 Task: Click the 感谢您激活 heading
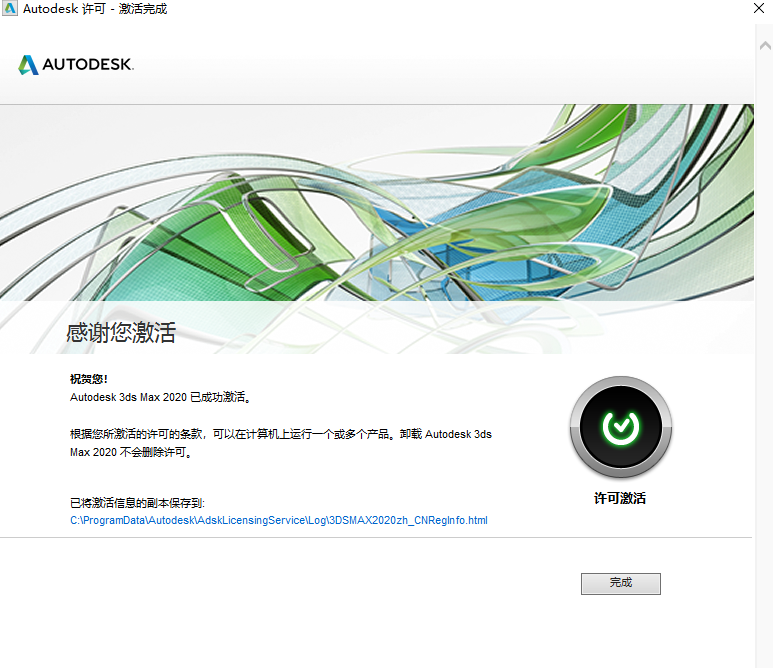[x=121, y=332]
